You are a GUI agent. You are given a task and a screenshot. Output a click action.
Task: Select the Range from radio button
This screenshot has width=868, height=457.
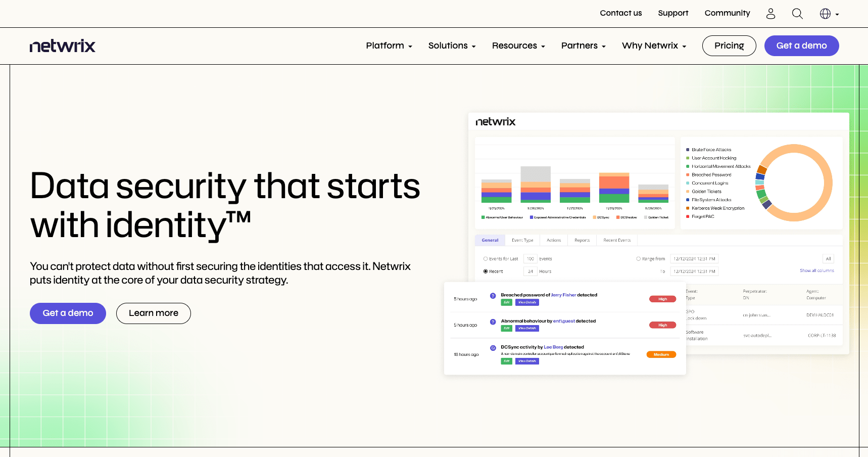[x=638, y=259]
